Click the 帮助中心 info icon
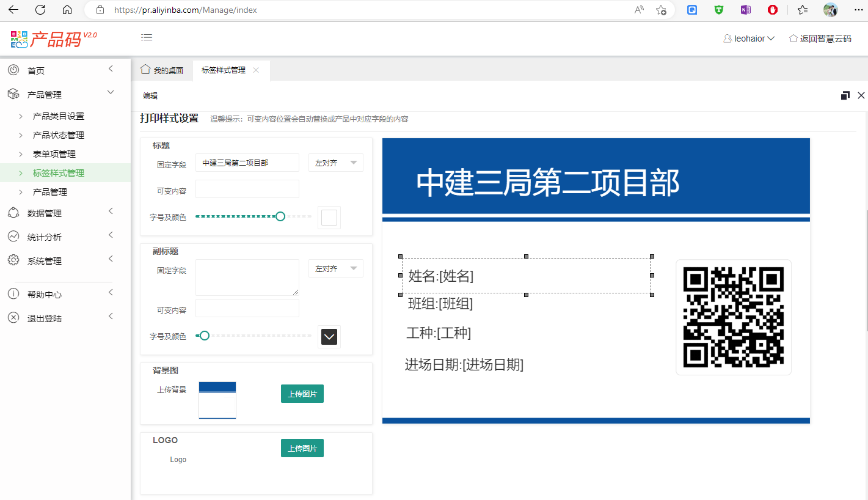 coord(13,294)
